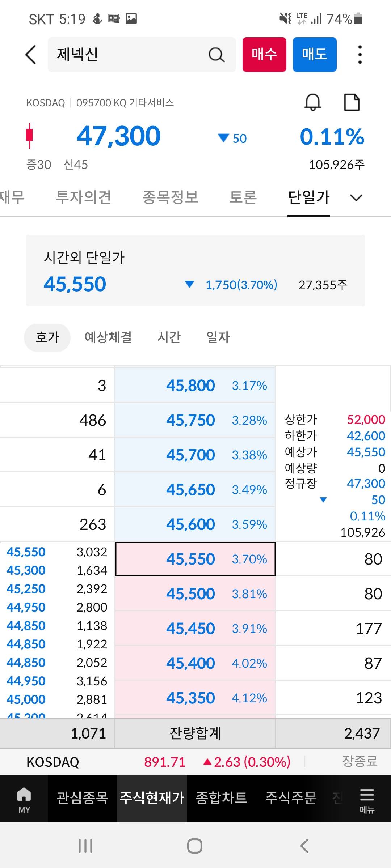Screen dimensions: 391x868
Task: Expand the tab list chevron beside 단일가
Action: [x=356, y=197]
